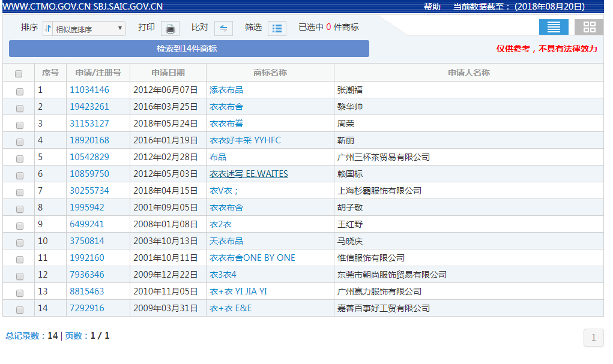Open trademark 衣+衣 YI JIA YI
Image resolution: width=613 pixels, height=364 pixels.
pyautogui.click(x=238, y=291)
